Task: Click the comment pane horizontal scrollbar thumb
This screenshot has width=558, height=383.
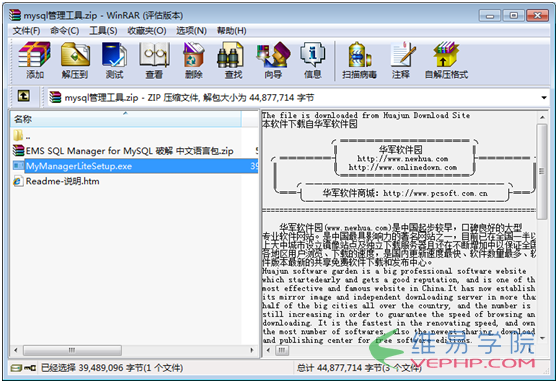Action: [x=281, y=350]
